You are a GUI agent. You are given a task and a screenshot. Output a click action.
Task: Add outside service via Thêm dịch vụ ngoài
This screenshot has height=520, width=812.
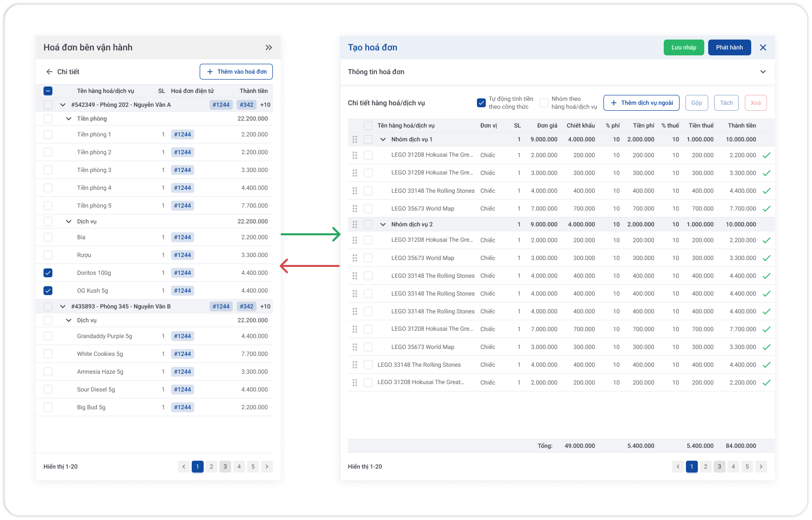[x=641, y=103]
